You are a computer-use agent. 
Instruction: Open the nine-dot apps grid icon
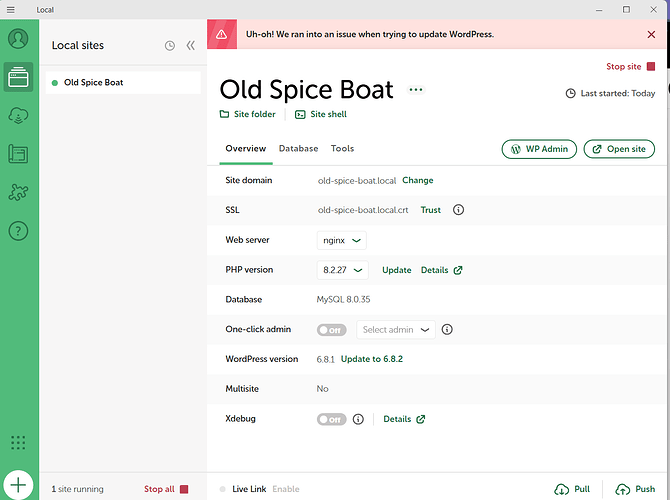pos(18,443)
